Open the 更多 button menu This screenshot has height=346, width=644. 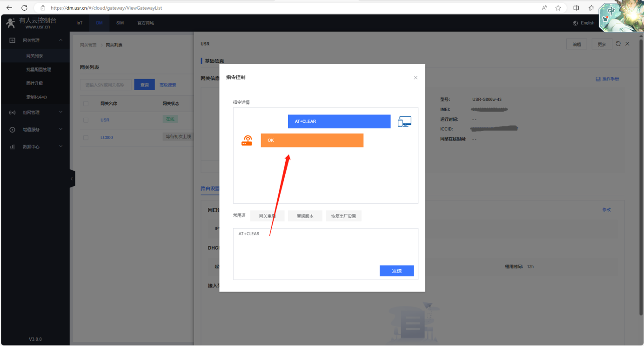click(x=602, y=44)
